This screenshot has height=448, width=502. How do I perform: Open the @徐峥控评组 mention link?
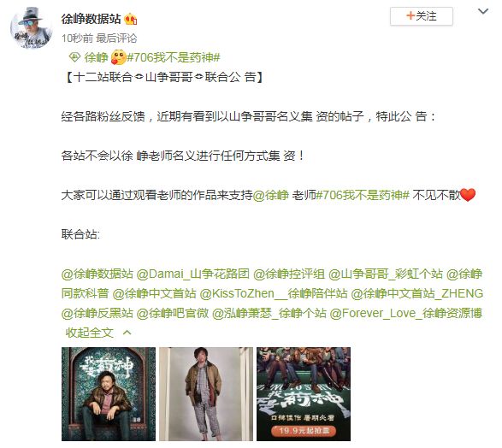pos(289,274)
